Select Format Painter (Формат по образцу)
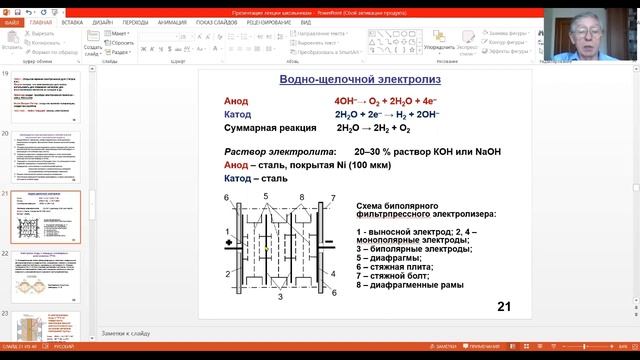Screen dimensions: 640x360 (x=51, y=52)
